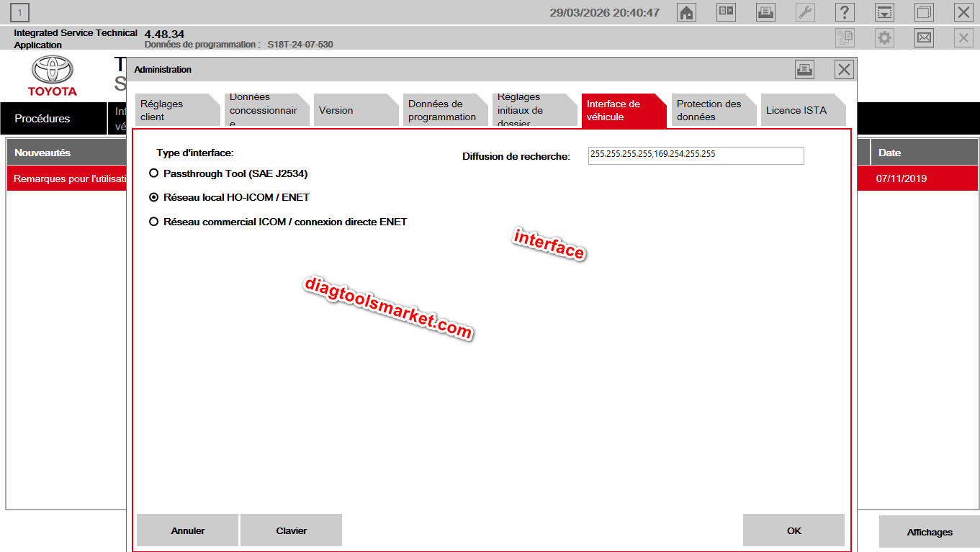This screenshot has height=552, width=980.
Task: Choose Réseau commercial ICOM / connexion directe ENET
Action: tap(153, 222)
